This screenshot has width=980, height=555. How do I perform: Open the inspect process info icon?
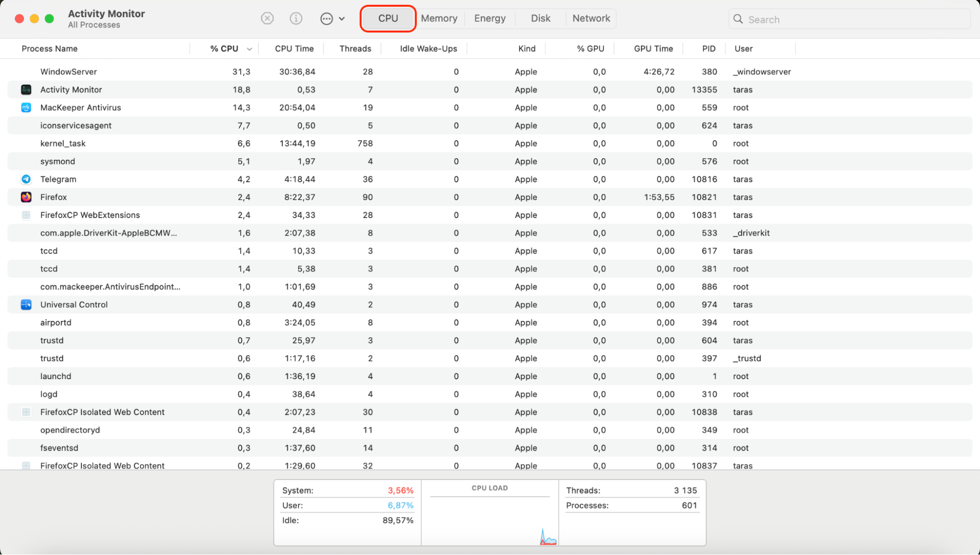(296, 18)
